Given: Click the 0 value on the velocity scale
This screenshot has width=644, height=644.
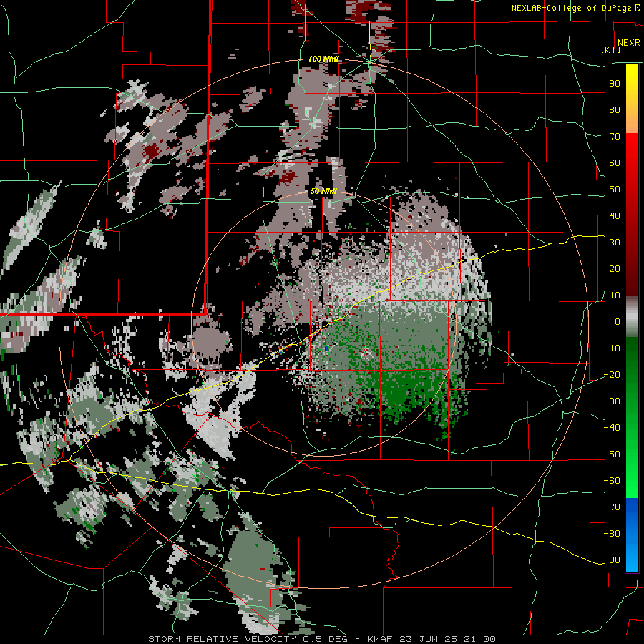Looking at the screenshot, I should 618,321.
